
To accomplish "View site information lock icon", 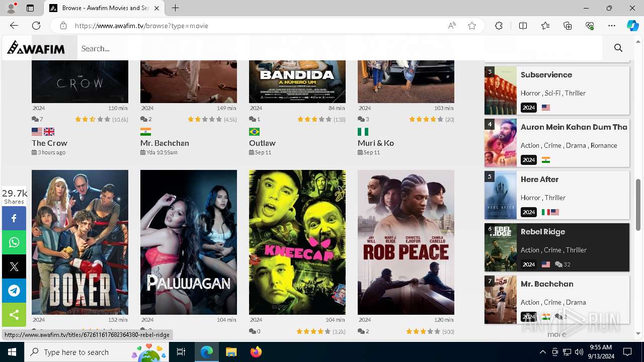I will [x=63, y=26].
